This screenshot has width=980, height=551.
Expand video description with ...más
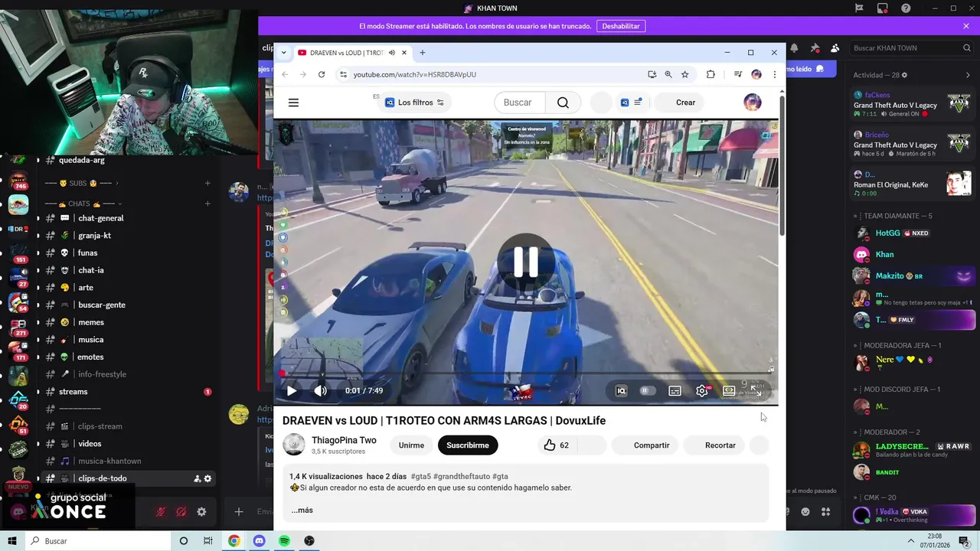(302, 510)
